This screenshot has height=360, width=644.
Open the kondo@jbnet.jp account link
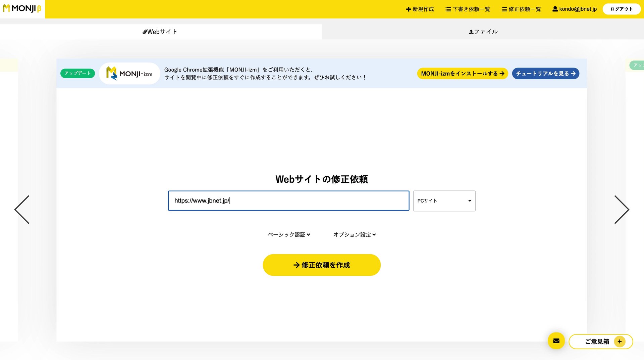click(x=575, y=9)
